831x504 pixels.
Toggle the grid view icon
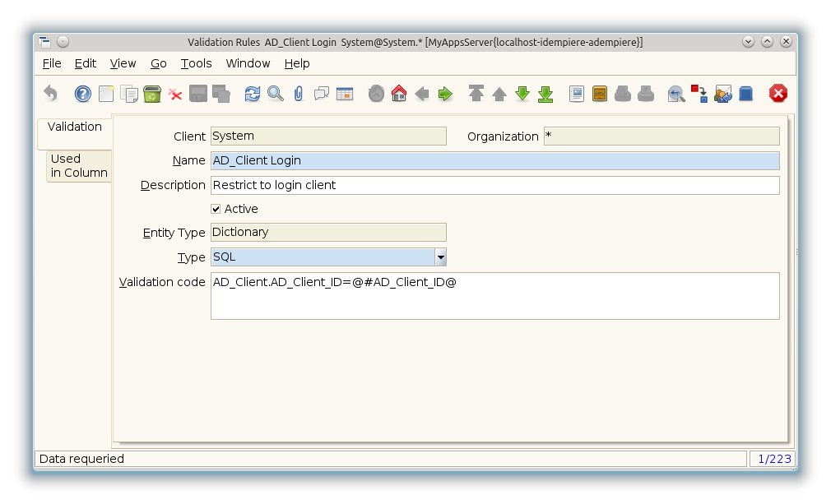(x=345, y=94)
